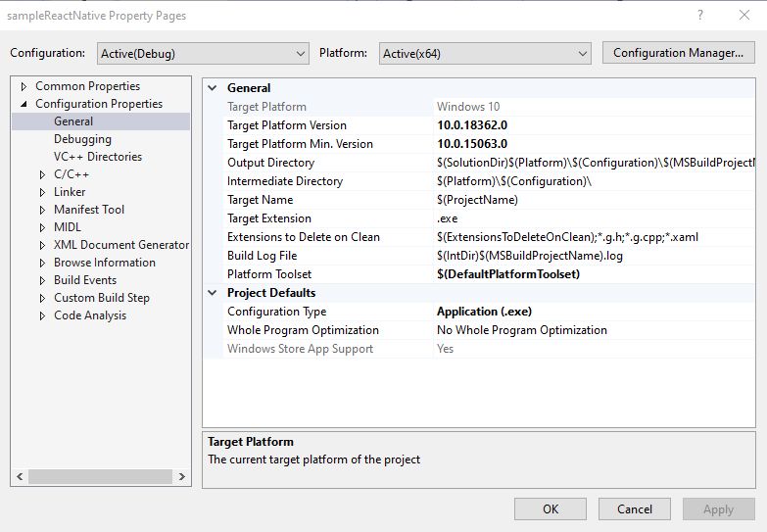The width and height of the screenshot is (767, 532).
Task: Expand the MIDL tree node arrow
Action: click(x=42, y=227)
